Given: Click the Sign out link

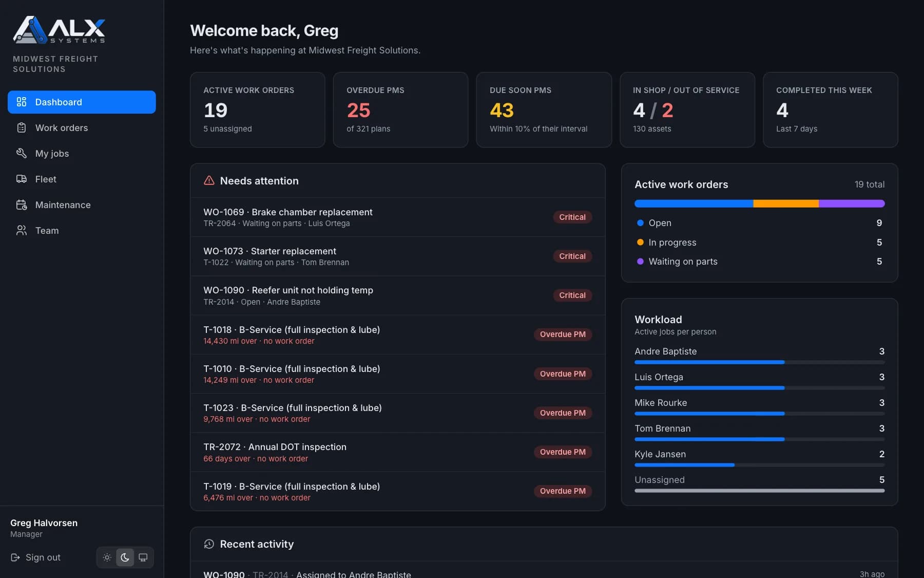Looking at the screenshot, I should pyautogui.click(x=35, y=557).
